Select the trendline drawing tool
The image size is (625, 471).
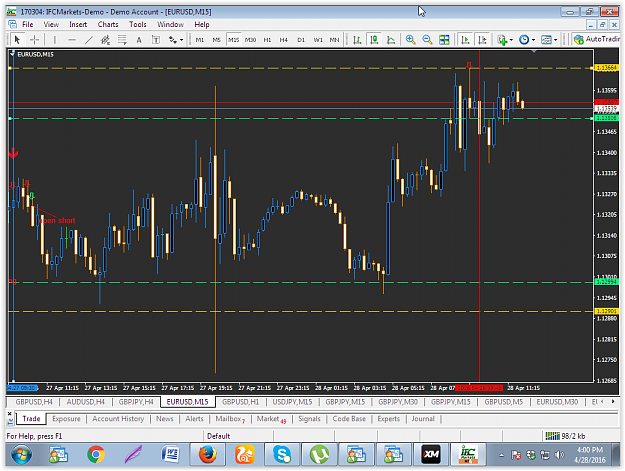tap(88, 40)
